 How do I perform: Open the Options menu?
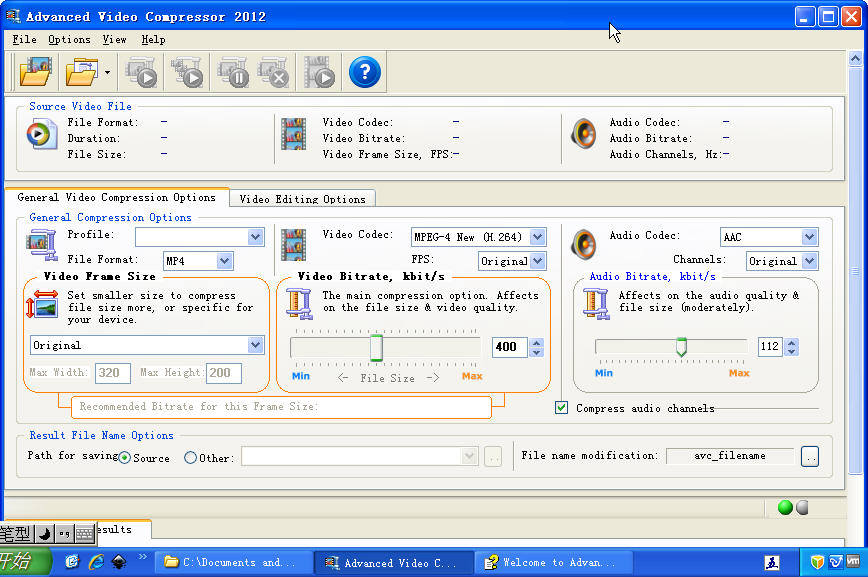coord(69,40)
